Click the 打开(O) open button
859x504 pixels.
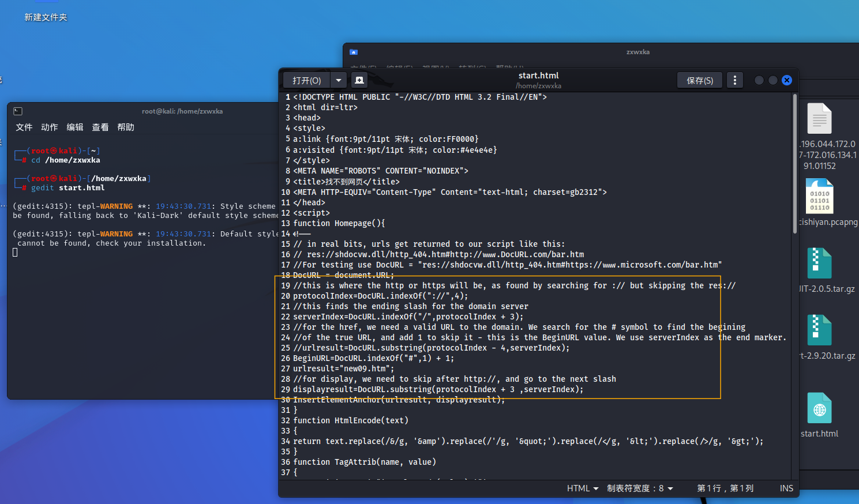point(306,80)
